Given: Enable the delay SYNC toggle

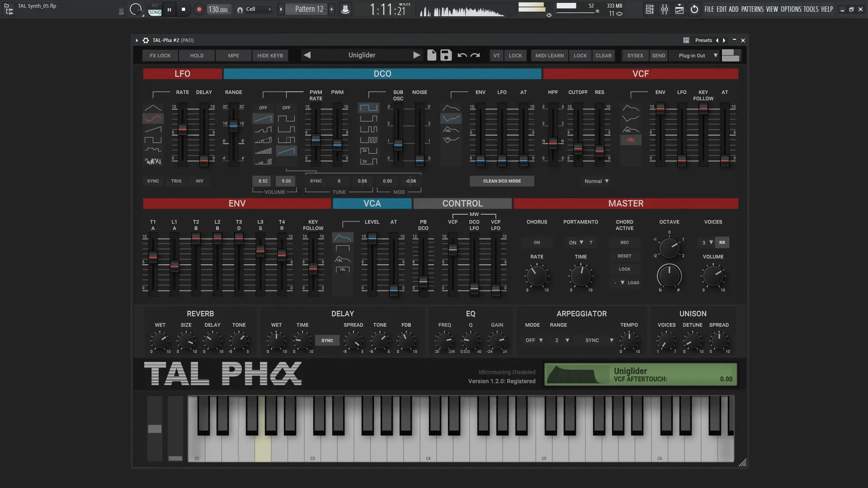Looking at the screenshot, I should (327, 341).
